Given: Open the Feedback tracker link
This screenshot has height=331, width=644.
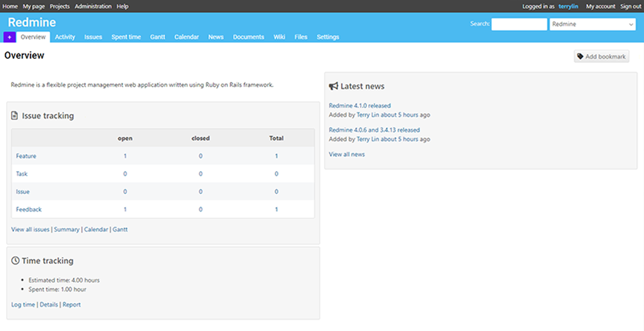Looking at the screenshot, I should pyautogui.click(x=29, y=209).
